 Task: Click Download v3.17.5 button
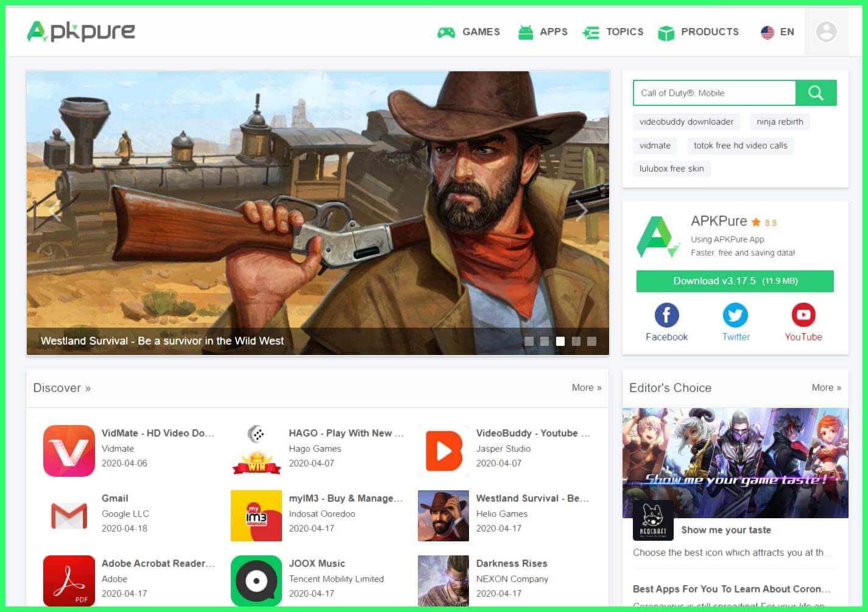(x=735, y=281)
